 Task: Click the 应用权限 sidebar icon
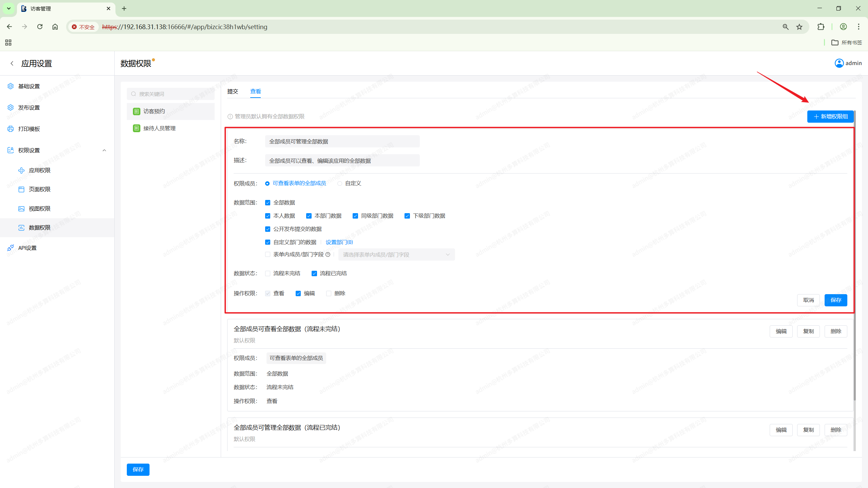(21, 170)
